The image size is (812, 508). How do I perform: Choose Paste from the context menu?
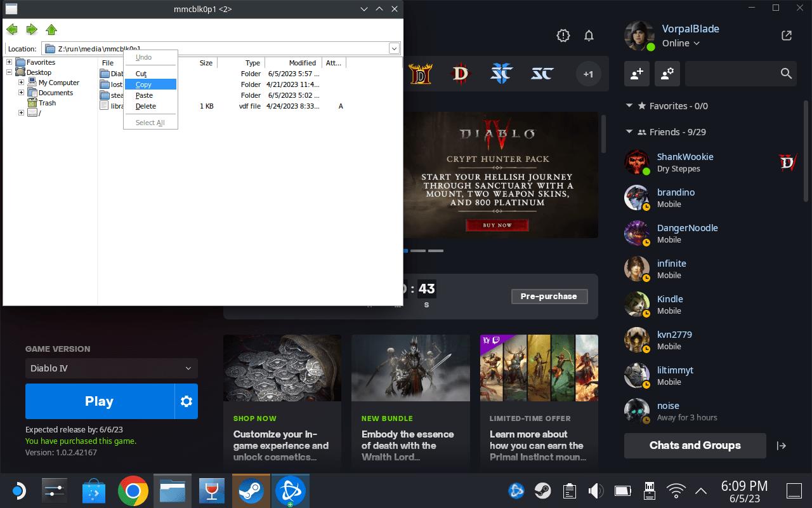point(144,95)
